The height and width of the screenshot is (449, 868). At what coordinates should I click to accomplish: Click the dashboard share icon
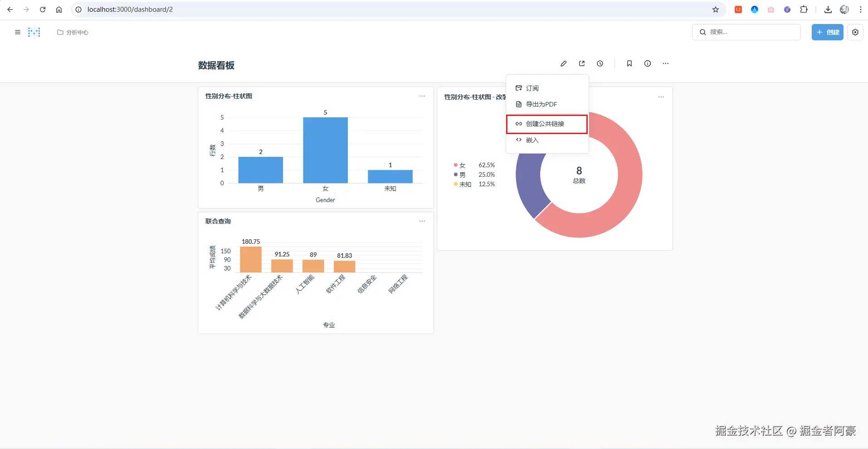pyautogui.click(x=582, y=63)
